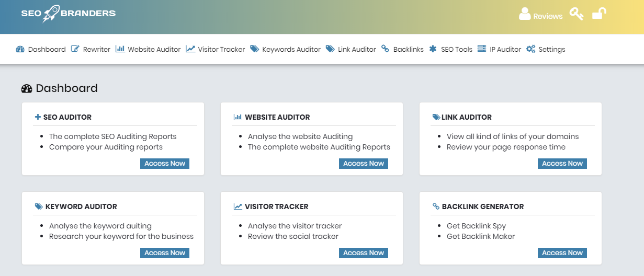
Task: Click the line chart icon on Visitor Tracker card
Action: (238, 206)
